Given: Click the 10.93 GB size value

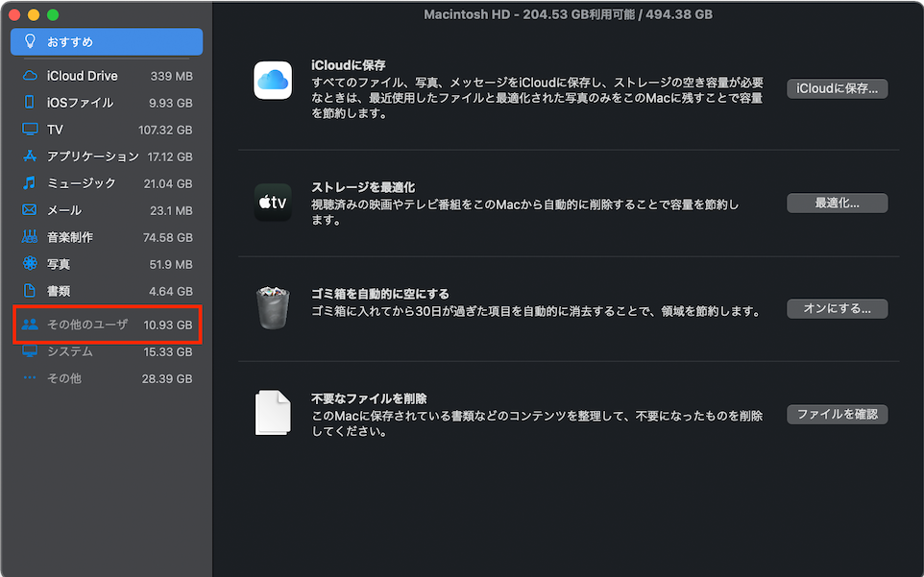Looking at the screenshot, I should [x=167, y=325].
